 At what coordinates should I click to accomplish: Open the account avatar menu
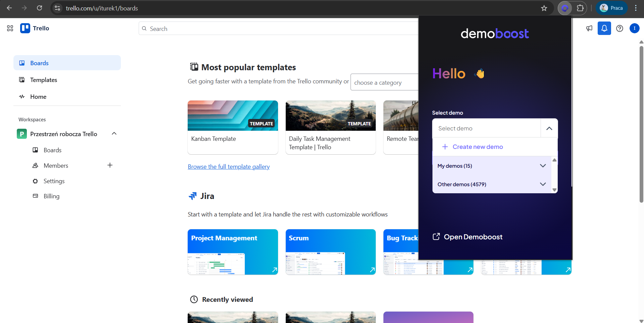point(634,28)
